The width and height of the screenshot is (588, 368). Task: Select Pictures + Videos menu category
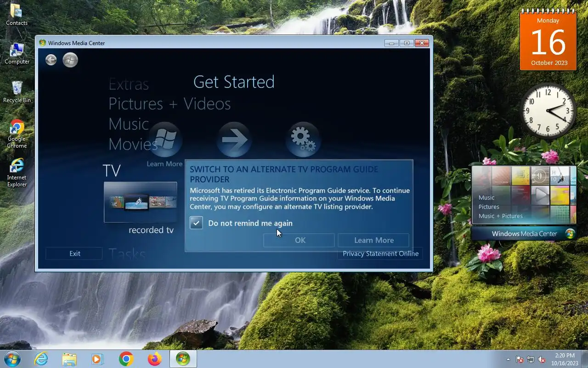(x=170, y=103)
